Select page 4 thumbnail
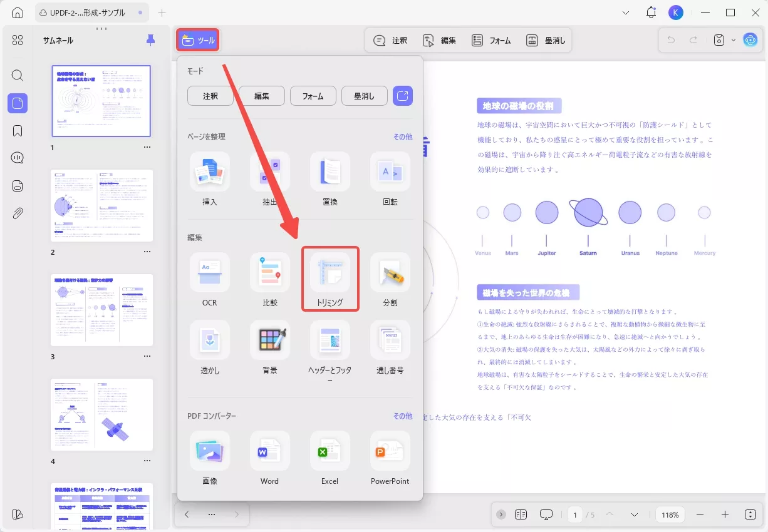This screenshot has height=532, width=768. click(102, 414)
